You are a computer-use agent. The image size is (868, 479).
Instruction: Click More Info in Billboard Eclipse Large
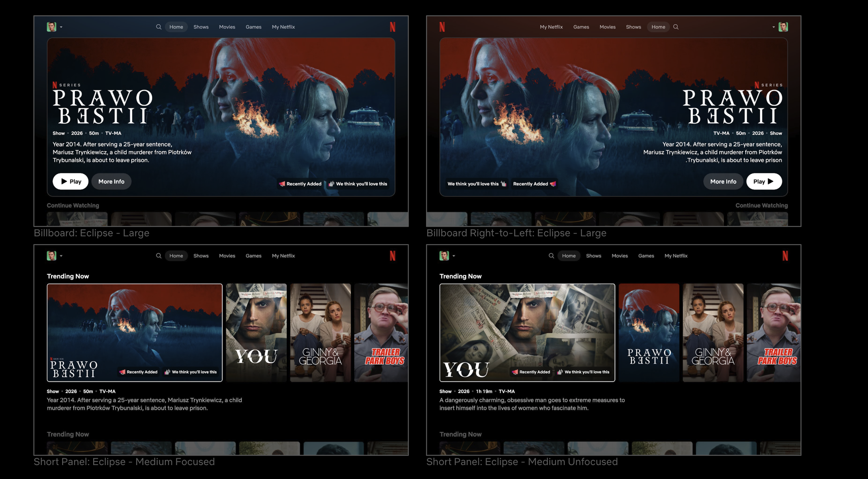111,181
